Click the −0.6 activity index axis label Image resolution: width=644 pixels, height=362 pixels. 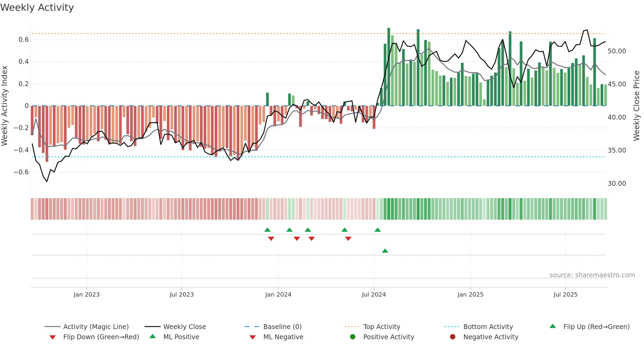[x=21, y=172]
